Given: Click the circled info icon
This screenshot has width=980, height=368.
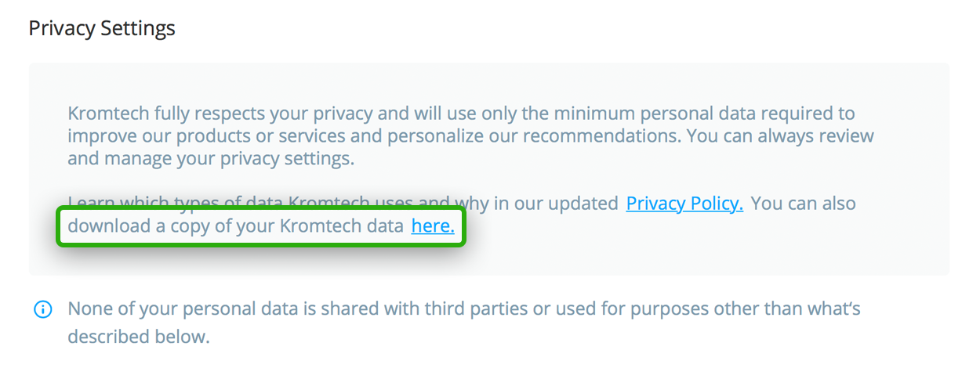Looking at the screenshot, I should tap(42, 310).
